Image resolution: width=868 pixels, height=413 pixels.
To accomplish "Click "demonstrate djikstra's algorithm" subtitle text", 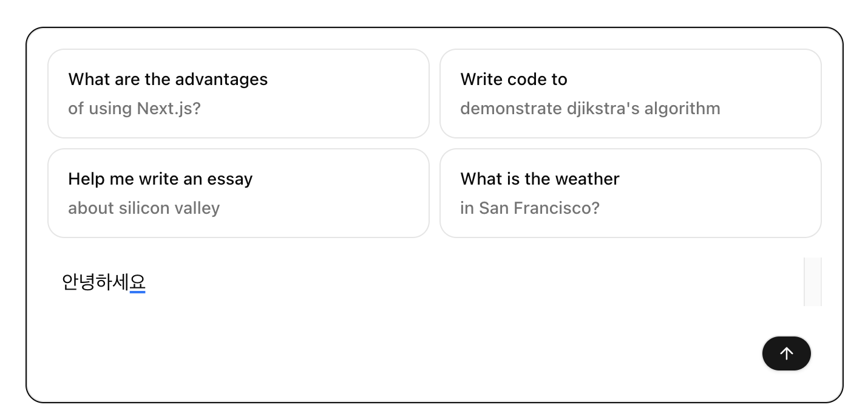I will point(590,109).
